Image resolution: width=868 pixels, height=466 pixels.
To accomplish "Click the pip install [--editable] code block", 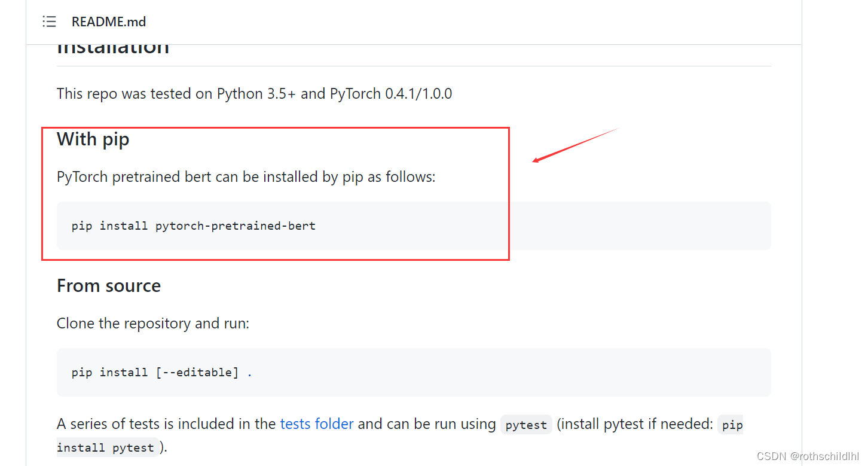I will click(x=161, y=373).
